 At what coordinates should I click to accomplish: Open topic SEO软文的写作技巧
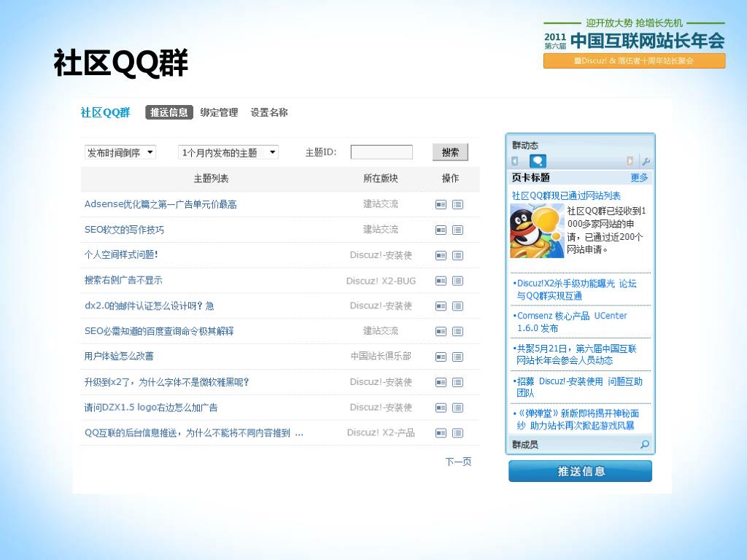124,230
